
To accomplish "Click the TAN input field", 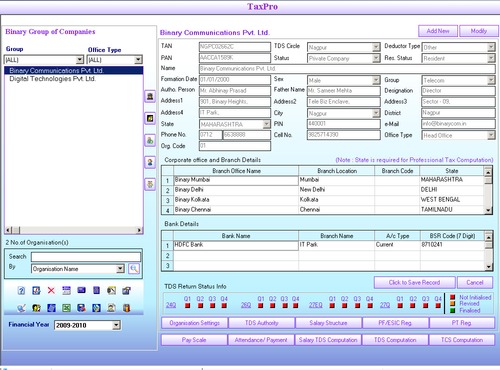I will click(235, 47).
